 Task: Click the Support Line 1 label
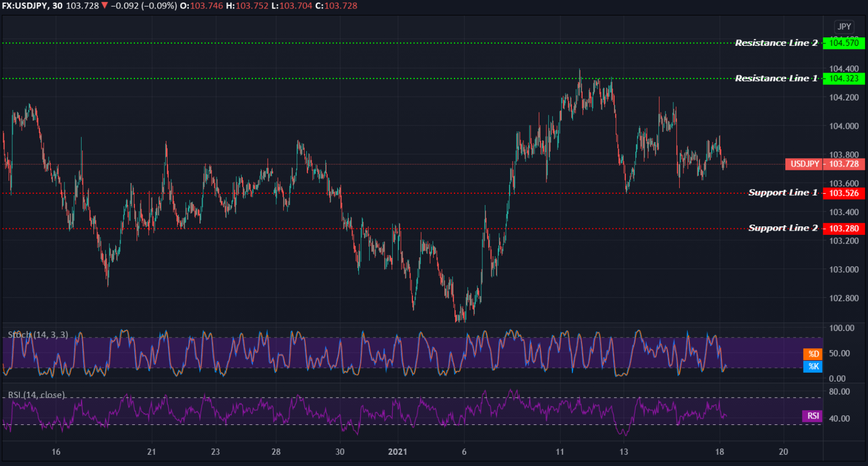point(783,193)
